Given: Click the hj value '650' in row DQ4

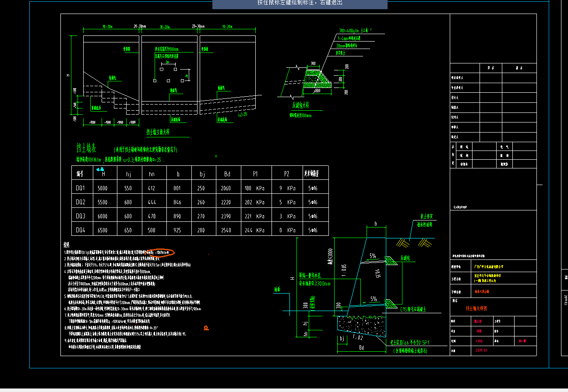Looking at the screenshot, I should point(128,231).
